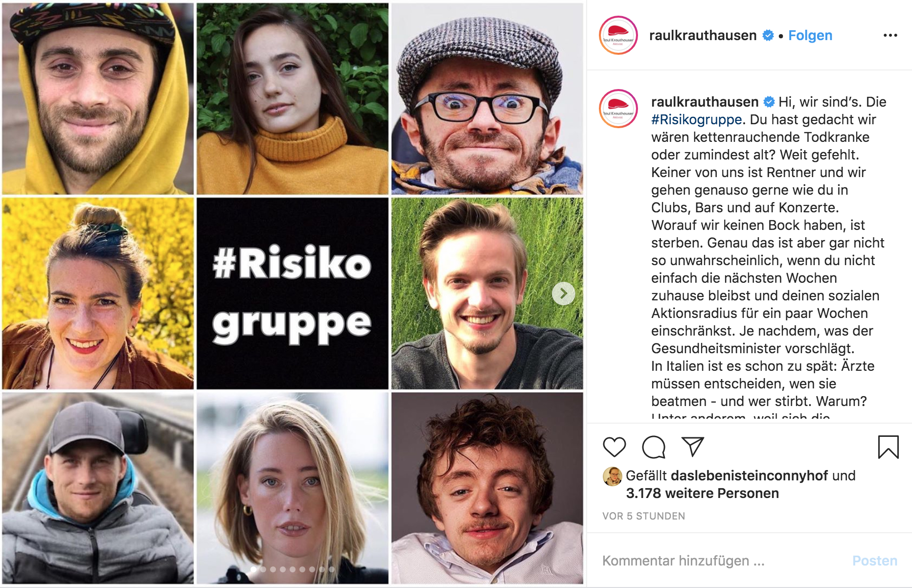Open the #Risikogruppe hashtag link
The image size is (912, 588).
(x=696, y=119)
